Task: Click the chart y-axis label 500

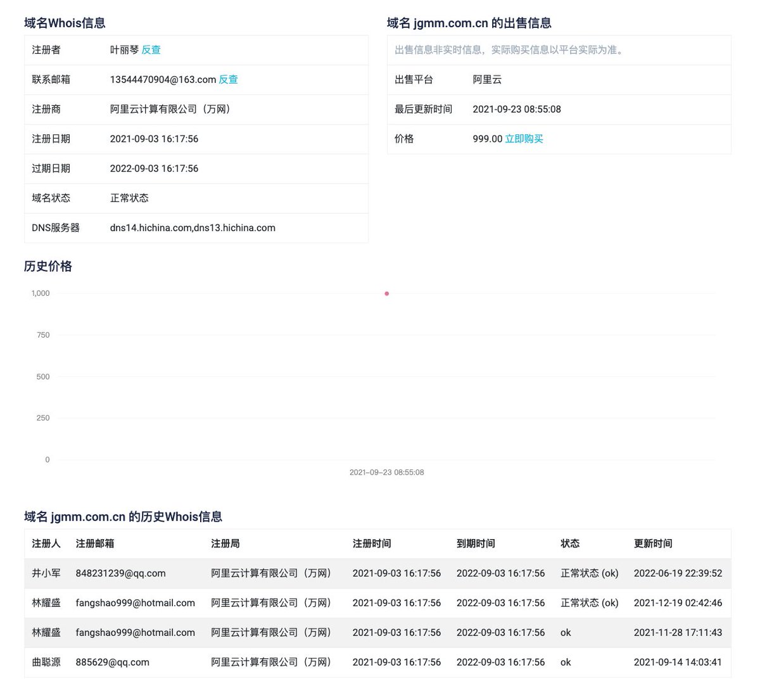Action: tap(43, 376)
